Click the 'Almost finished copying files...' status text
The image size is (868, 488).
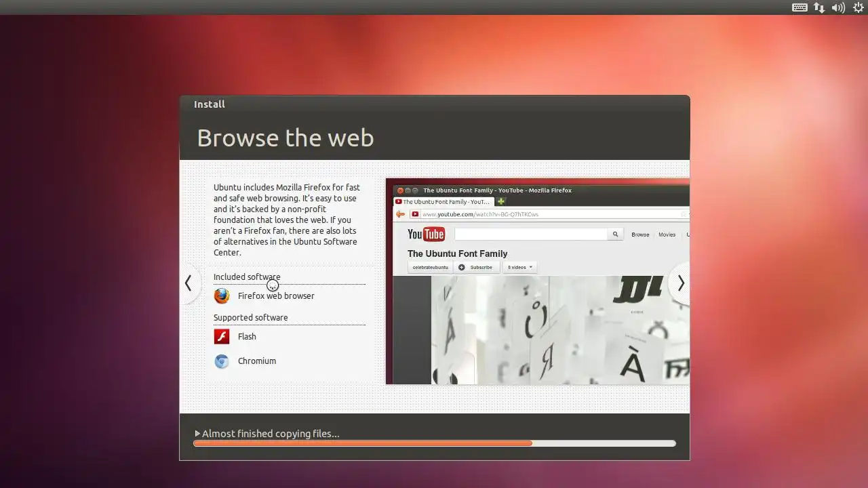(271, 434)
